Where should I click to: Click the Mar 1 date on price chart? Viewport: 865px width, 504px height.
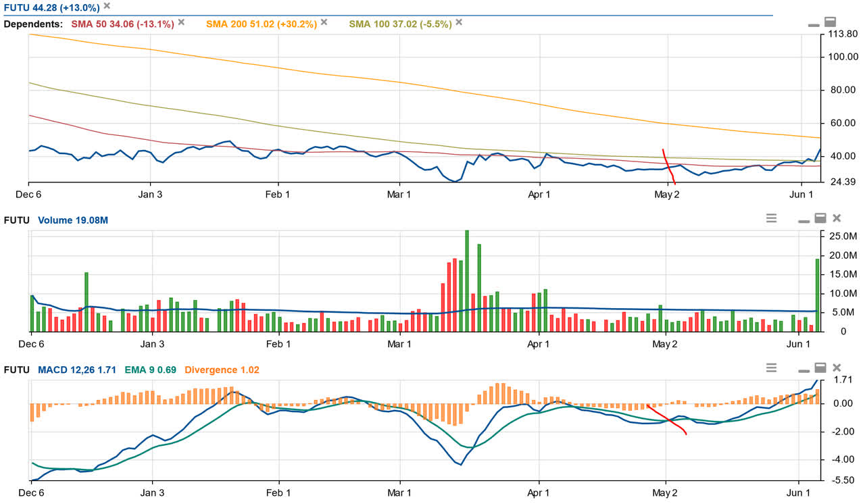tap(399, 195)
